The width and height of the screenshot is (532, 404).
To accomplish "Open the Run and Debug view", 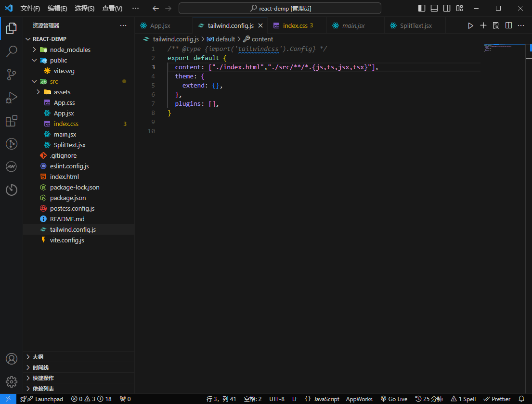I will [x=12, y=97].
